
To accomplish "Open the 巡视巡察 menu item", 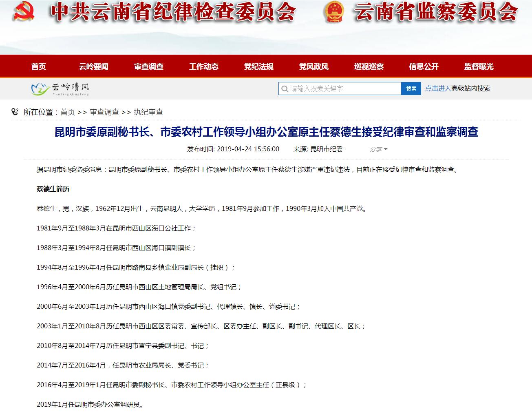I will [x=369, y=66].
